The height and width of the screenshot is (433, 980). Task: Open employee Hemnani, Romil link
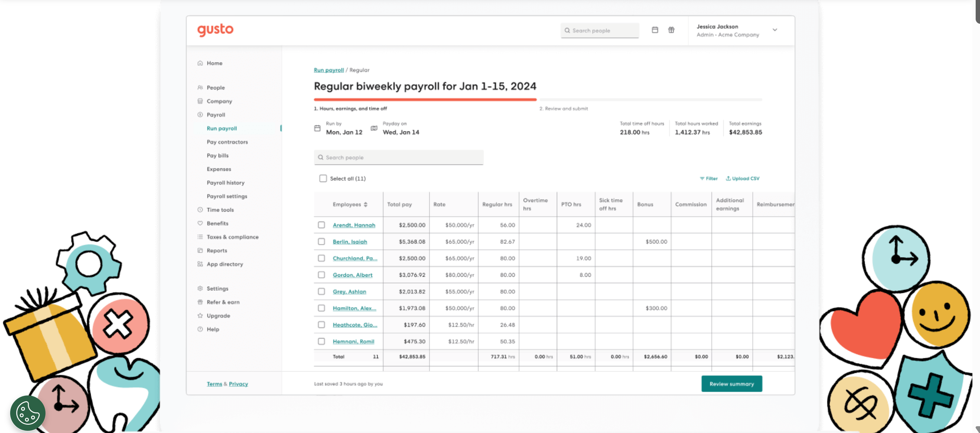(353, 342)
